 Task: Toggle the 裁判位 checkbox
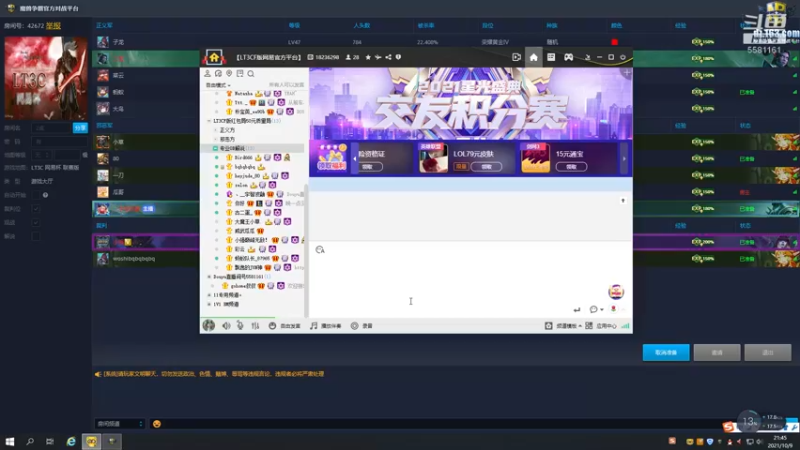[36, 209]
